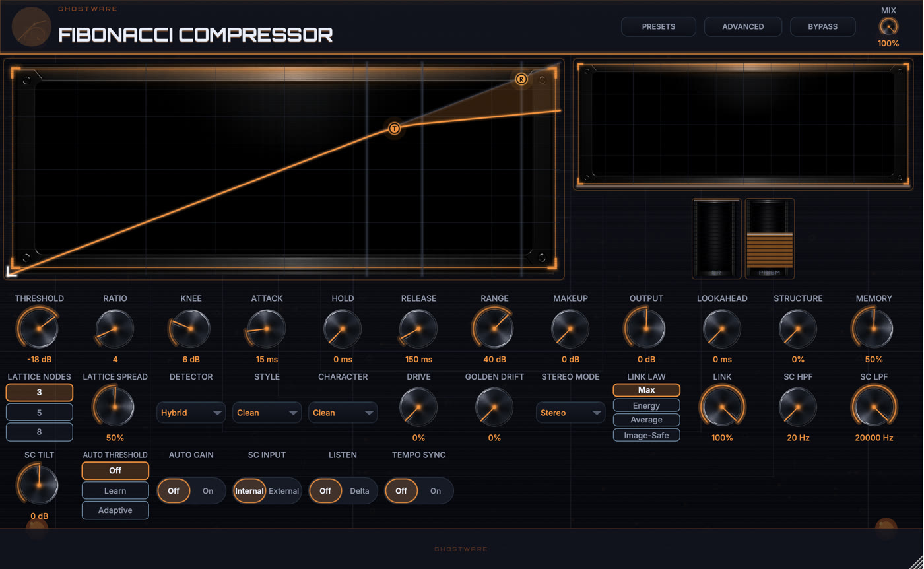Click the Drive knob
Image resolution: width=924 pixels, height=569 pixels.
coord(418,407)
